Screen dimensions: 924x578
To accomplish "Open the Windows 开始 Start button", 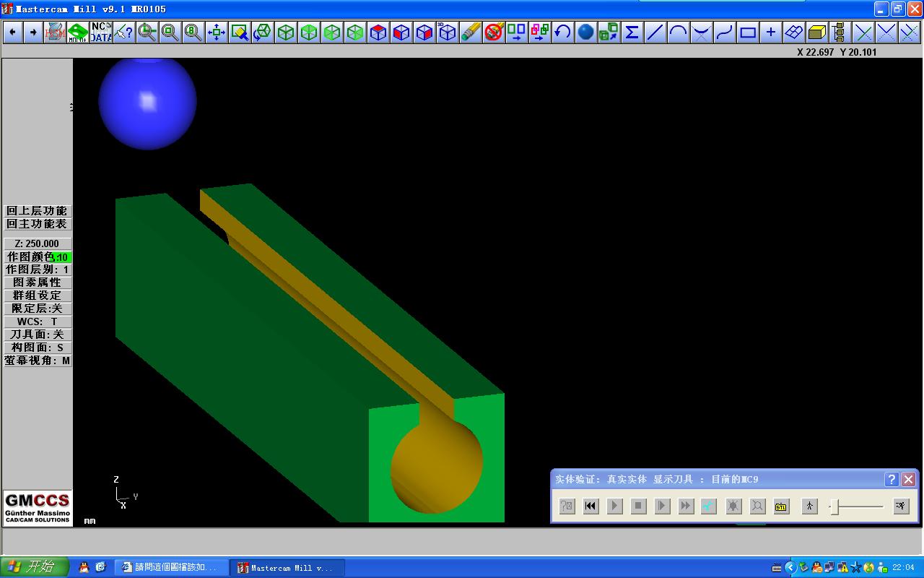I will click(x=35, y=567).
